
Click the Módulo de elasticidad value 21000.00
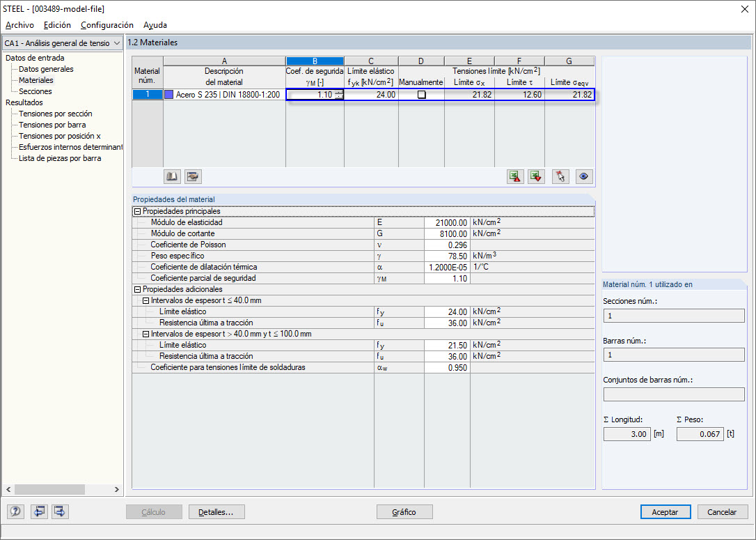(x=447, y=222)
